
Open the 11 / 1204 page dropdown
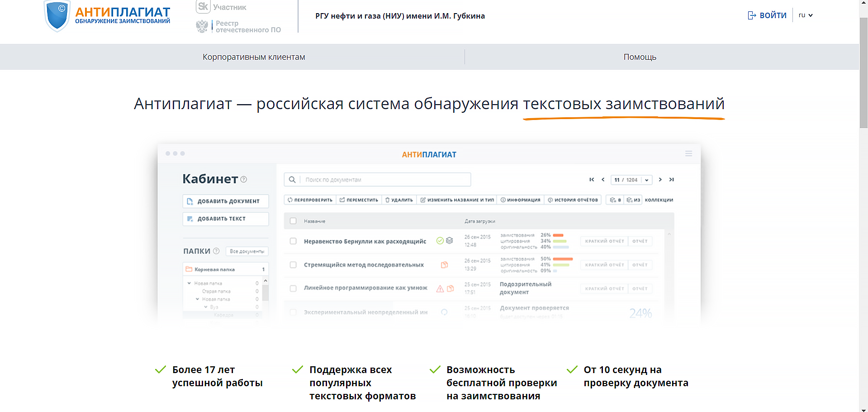click(x=631, y=180)
